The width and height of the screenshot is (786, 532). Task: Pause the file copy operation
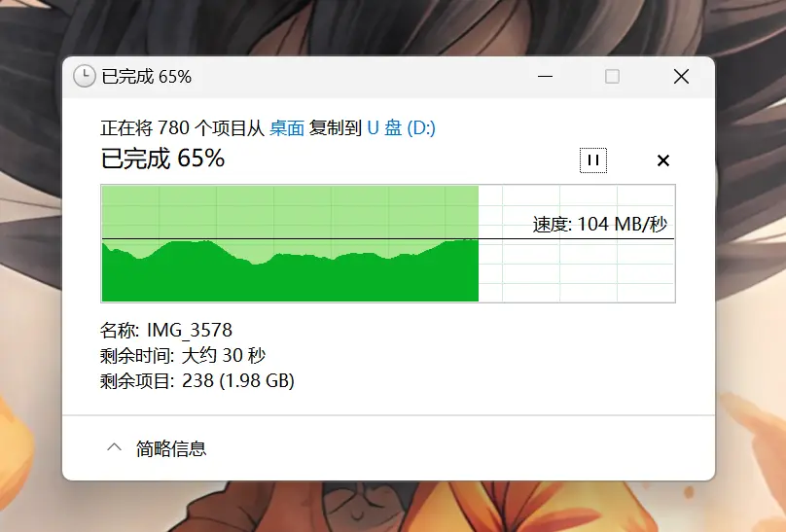coord(593,160)
